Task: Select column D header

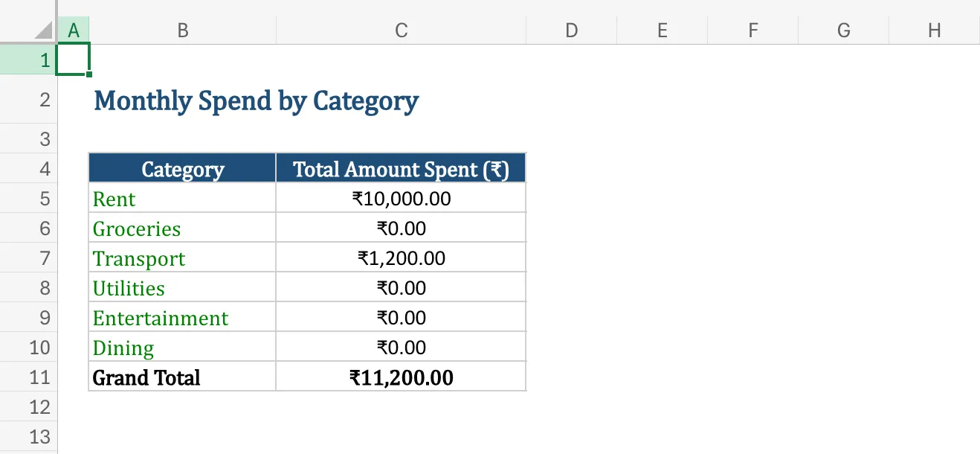Action: coord(571,30)
